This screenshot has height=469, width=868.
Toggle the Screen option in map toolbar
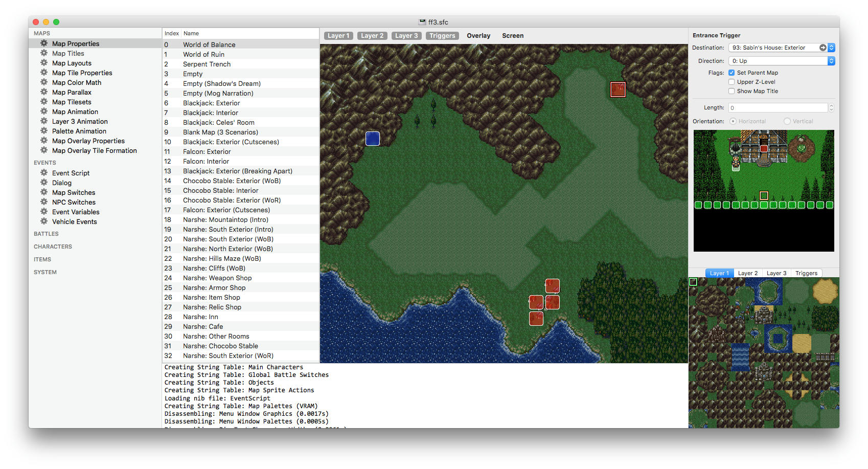[513, 36]
